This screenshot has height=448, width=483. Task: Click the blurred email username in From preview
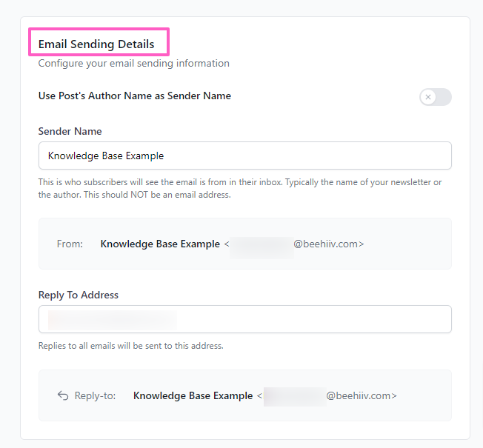pos(261,244)
